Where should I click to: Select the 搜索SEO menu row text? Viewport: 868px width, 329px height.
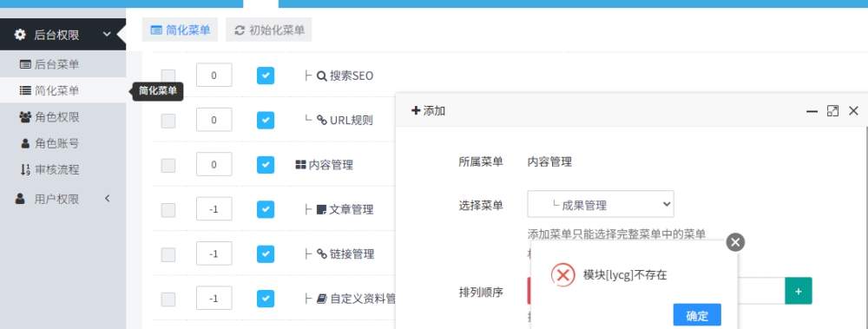pyautogui.click(x=352, y=76)
